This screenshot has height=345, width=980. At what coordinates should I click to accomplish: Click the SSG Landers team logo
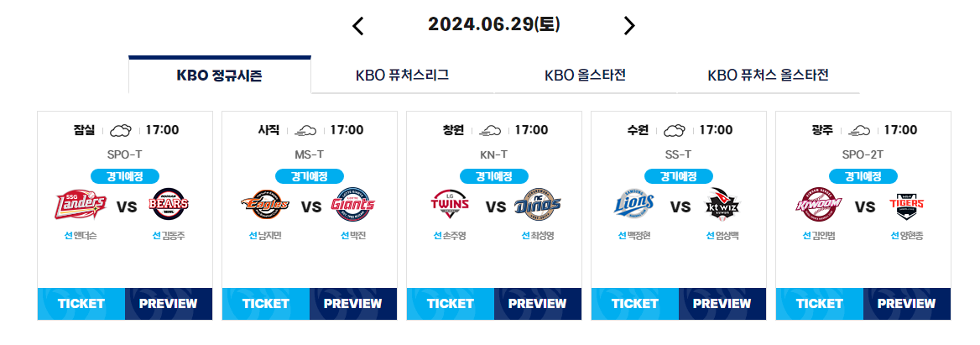(x=81, y=204)
